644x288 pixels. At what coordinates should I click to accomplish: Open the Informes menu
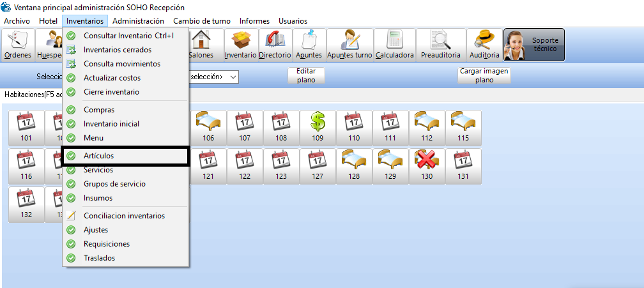pyautogui.click(x=254, y=21)
